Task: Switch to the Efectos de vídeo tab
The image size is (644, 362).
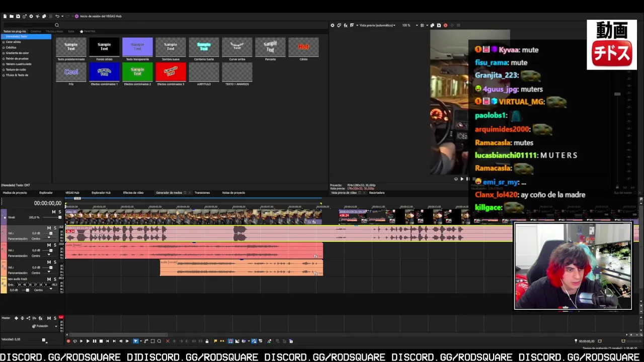Action: (133, 193)
